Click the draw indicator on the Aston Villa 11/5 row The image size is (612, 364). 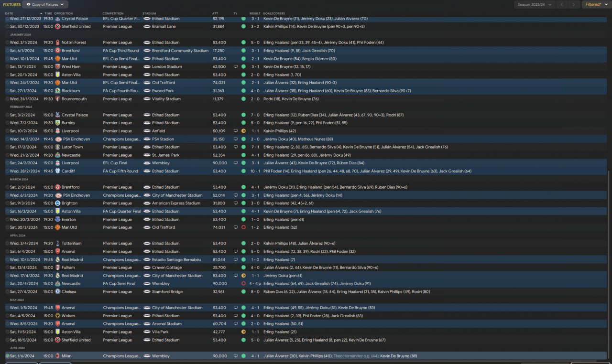(x=243, y=332)
